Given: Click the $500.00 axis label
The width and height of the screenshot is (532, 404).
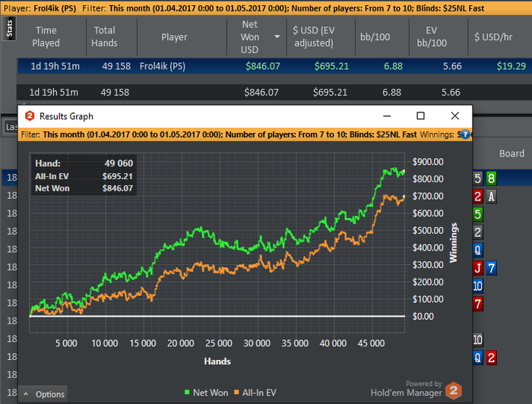Looking at the screenshot, I should [428, 230].
